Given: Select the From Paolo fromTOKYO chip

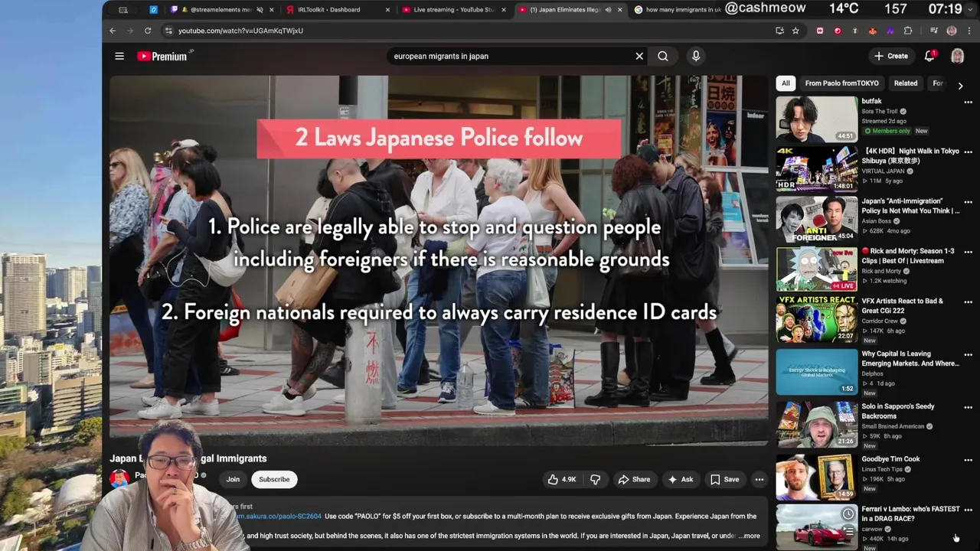Looking at the screenshot, I should (841, 83).
